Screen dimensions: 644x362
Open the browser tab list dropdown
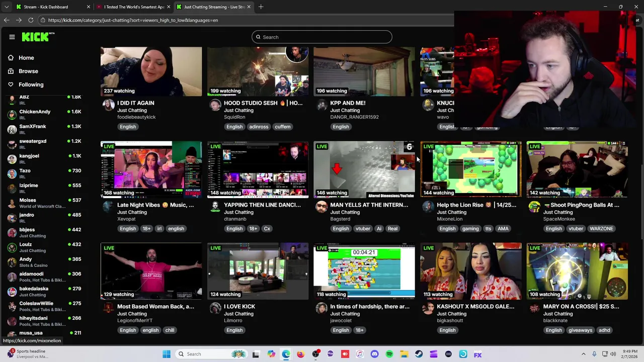click(6, 7)
